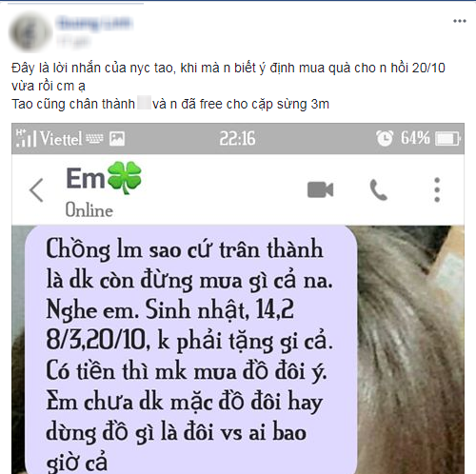Start a voice call with Em

[x=378, y=189]
